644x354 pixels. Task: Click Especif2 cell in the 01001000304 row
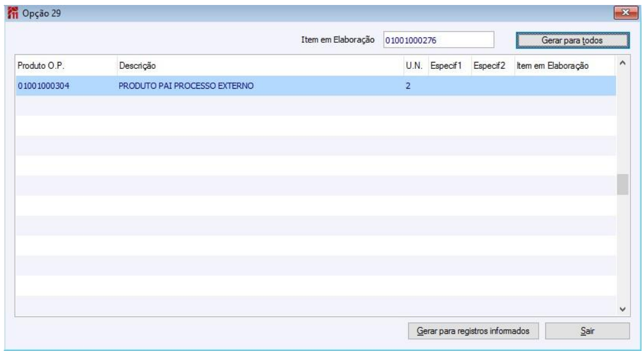tap(493, 86)
